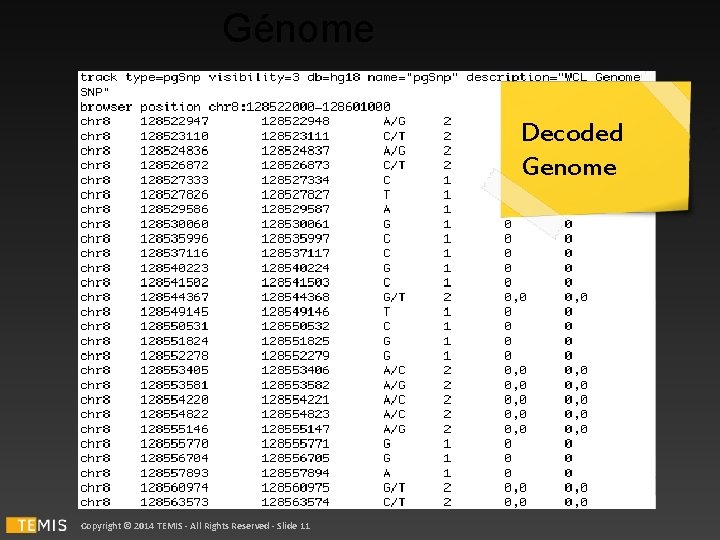The height and width of the screenshot is (540, 720).
Task: Select end position 128523111
Action: pos(295,136)
